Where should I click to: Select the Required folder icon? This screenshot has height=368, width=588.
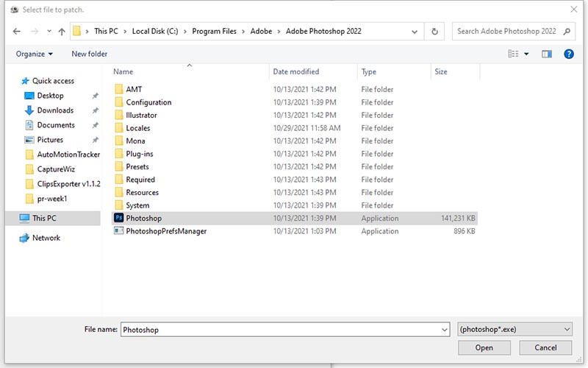[x=119, y=180]
